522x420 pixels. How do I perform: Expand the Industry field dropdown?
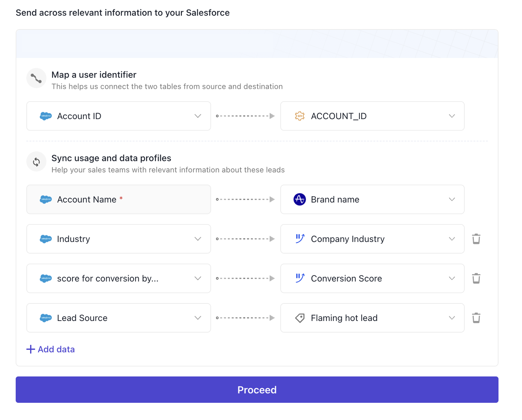pos(198,239)
